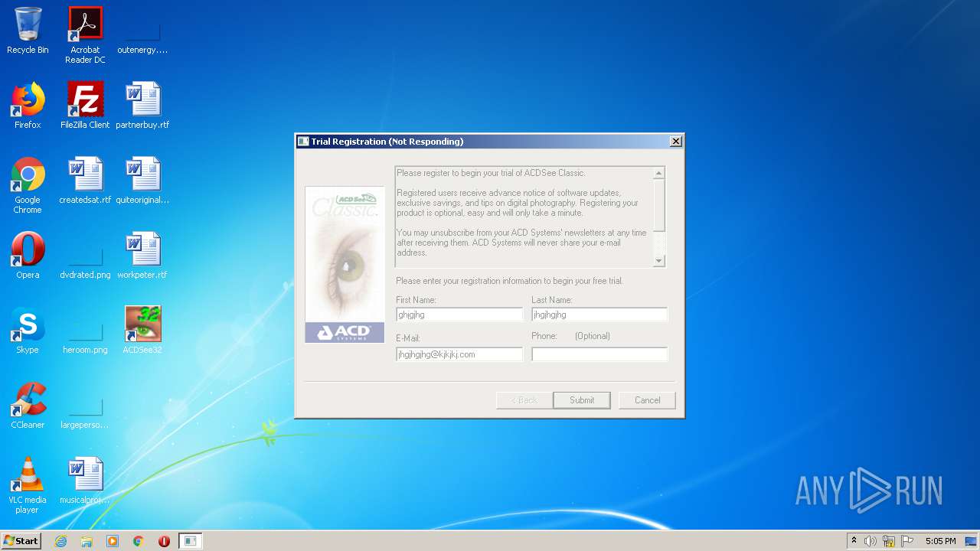Viewport: 980px width, 551px height.
Task: Focus the Last Name field
Action: [599, 315]
